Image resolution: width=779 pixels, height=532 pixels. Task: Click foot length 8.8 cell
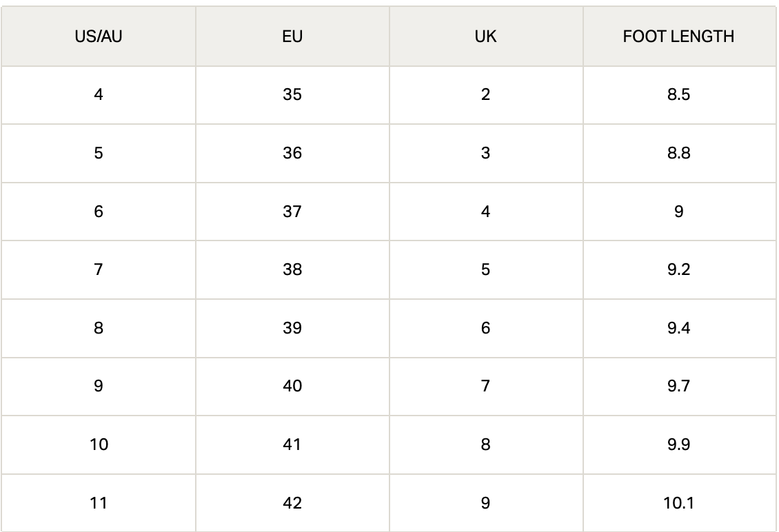point(679,153)
